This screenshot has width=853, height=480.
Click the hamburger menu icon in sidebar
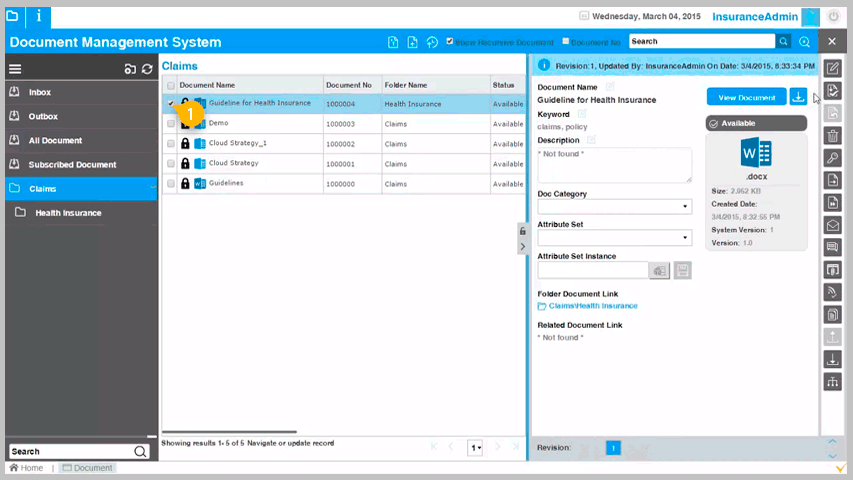15,69
